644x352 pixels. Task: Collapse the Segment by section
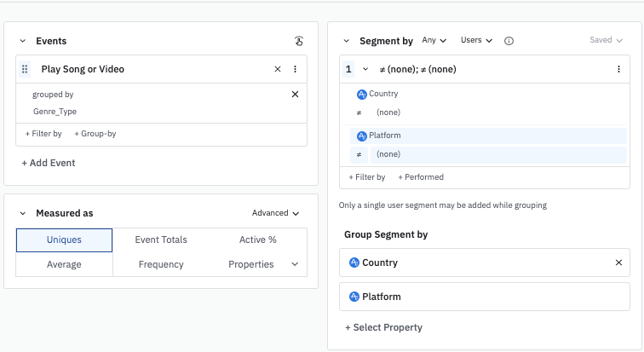coord(346,41)
